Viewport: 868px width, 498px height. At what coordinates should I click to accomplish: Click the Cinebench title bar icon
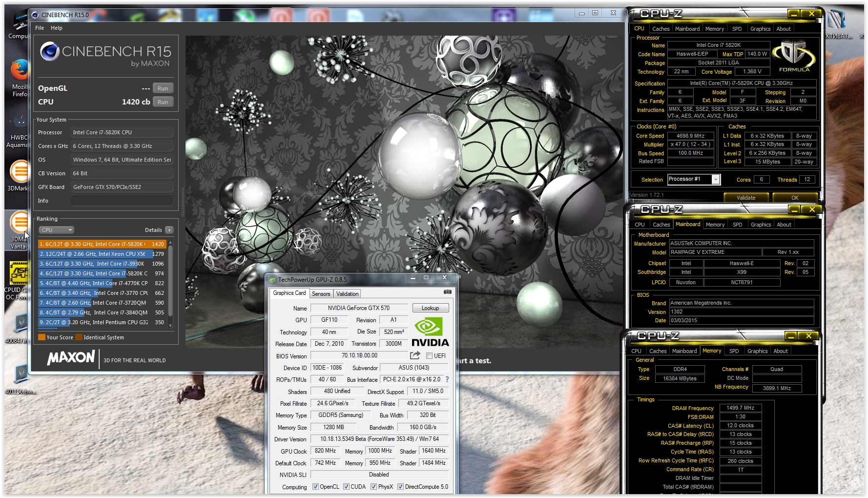[35, 15]
